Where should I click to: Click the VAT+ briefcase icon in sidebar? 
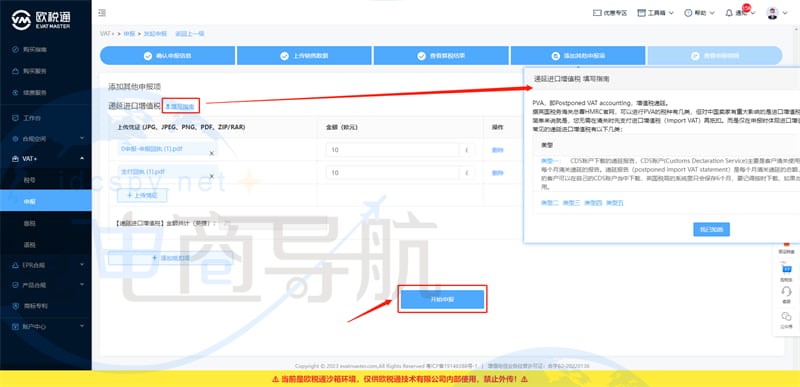click(15, 159)
